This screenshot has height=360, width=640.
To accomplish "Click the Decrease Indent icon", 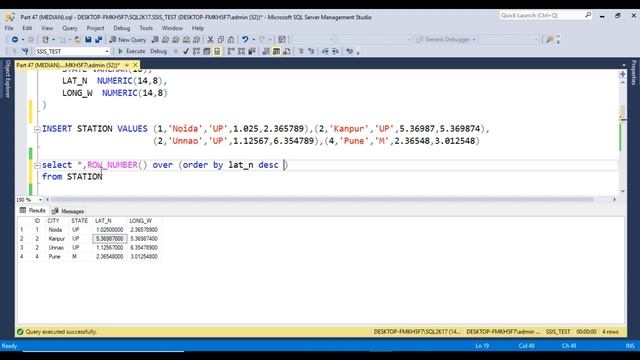I will pos(325,51).
